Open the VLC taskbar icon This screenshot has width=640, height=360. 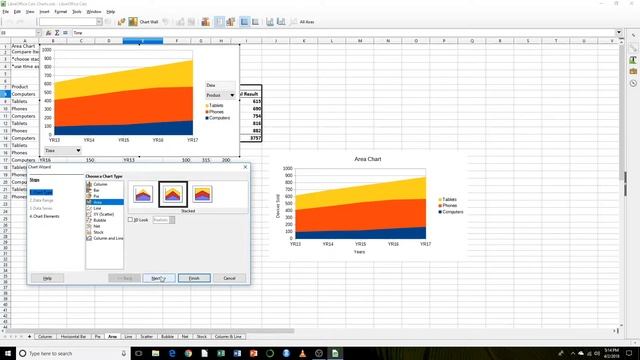point(302,353)
